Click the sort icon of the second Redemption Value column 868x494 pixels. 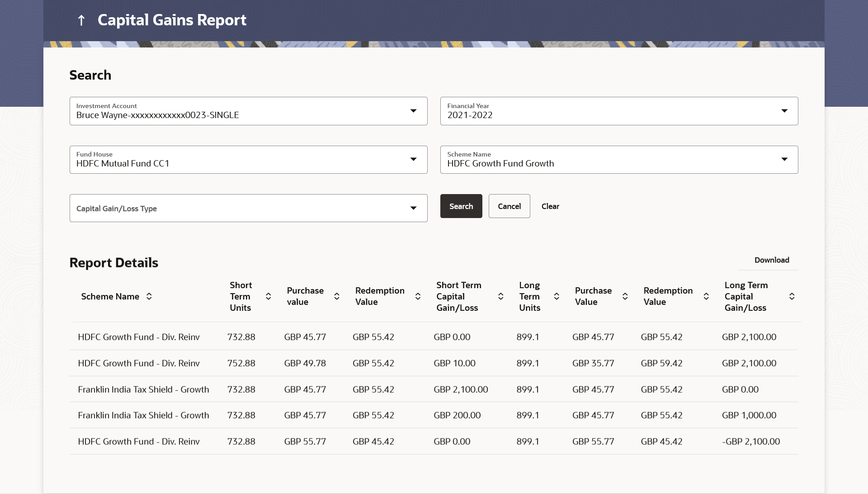[706, 296]
